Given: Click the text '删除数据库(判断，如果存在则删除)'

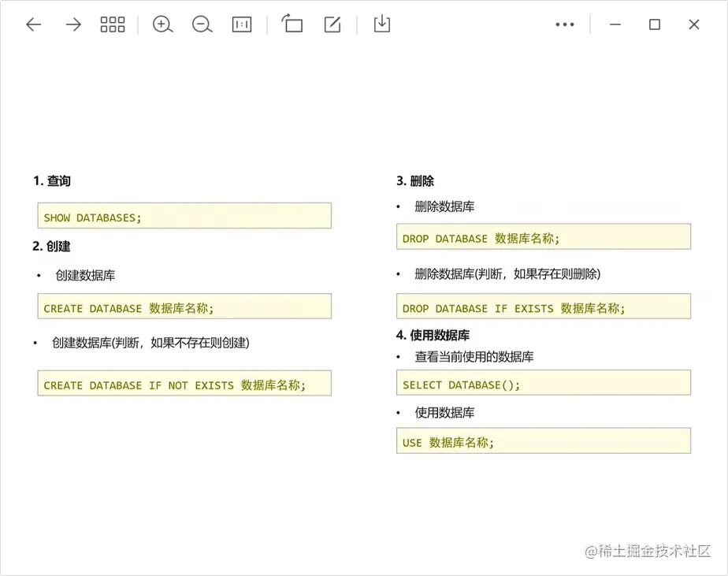Looking at the screenshot, I should pos(508,274).
